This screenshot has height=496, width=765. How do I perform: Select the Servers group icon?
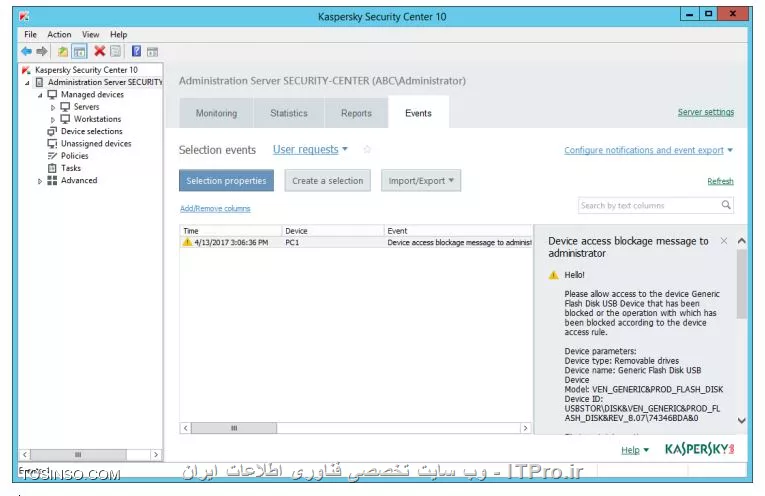[65, 106]
